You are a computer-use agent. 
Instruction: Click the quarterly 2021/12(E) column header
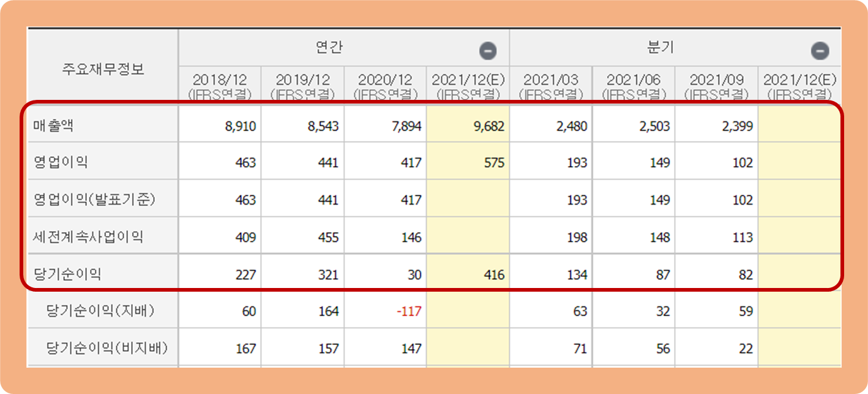pyautogui.click(x=799, y=86)
